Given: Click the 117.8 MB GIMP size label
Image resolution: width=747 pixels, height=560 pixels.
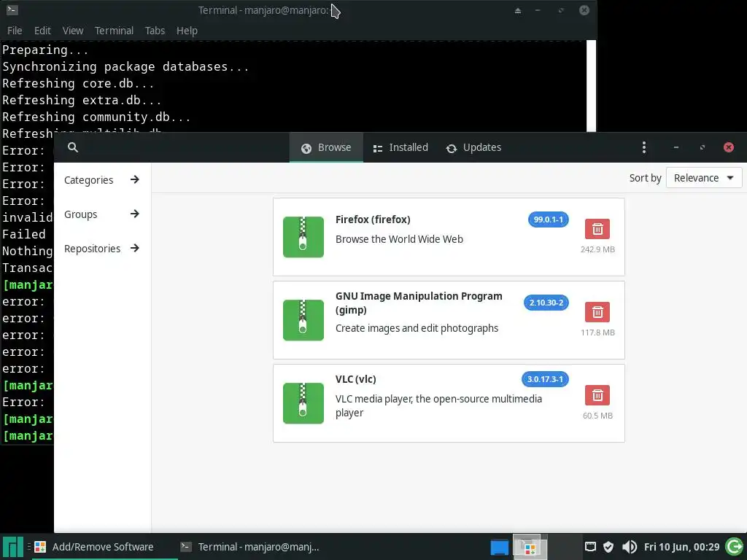Looking at the screenshot, I should (597, 332).
